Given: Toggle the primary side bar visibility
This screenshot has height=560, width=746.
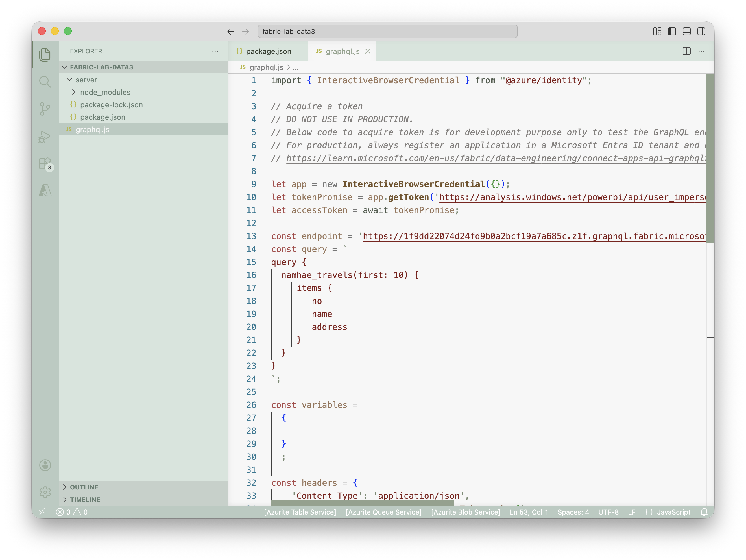Looking at the screenshot, I should [672, 31].
